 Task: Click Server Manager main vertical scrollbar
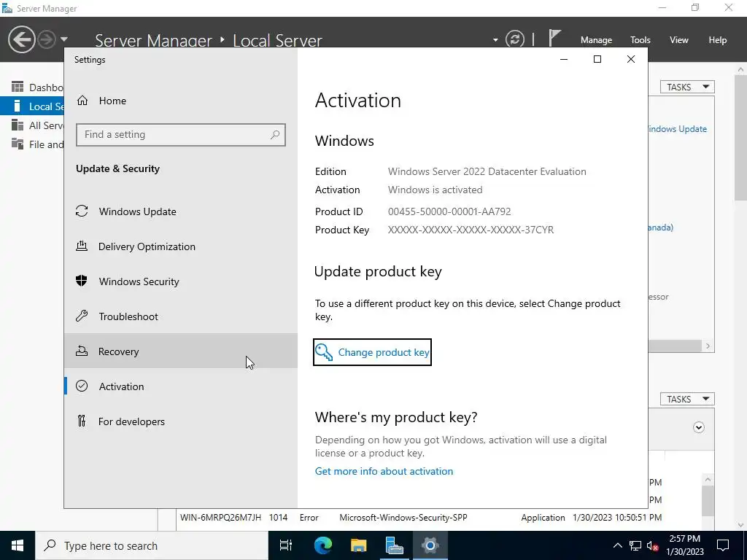740,138
